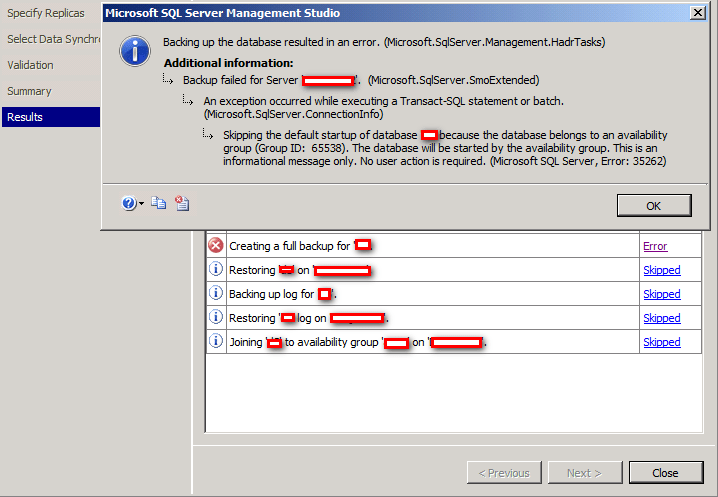Open Skipped link for first Restoring row

tap(662, 270)
